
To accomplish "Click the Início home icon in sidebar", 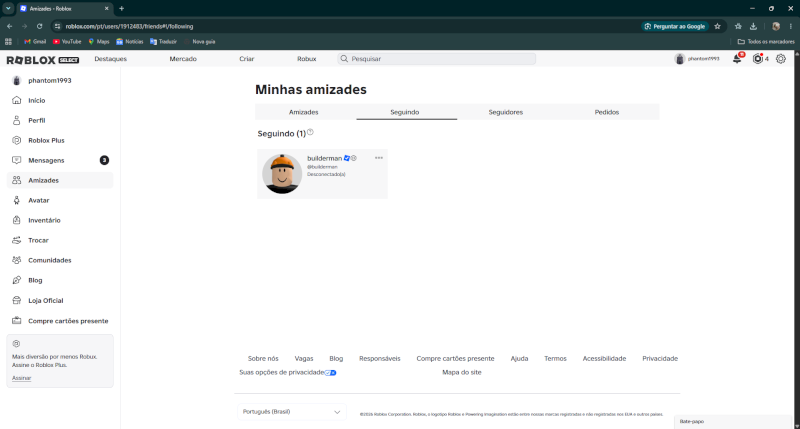I will pyautogui.click(x=17, y=100).
